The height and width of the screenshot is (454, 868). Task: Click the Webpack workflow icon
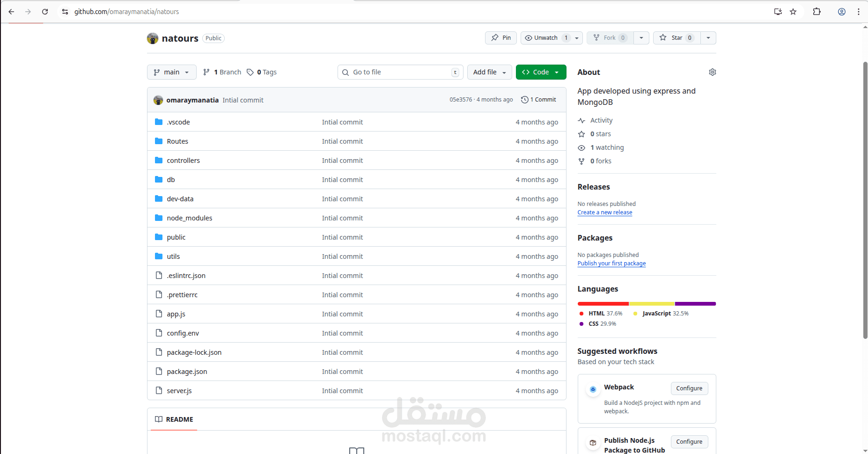593,389
